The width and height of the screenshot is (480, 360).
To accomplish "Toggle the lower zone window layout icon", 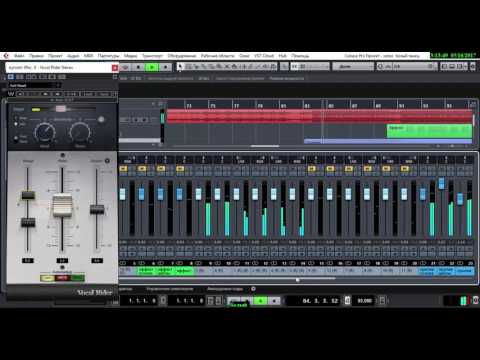I will click(x=452, y=67).
